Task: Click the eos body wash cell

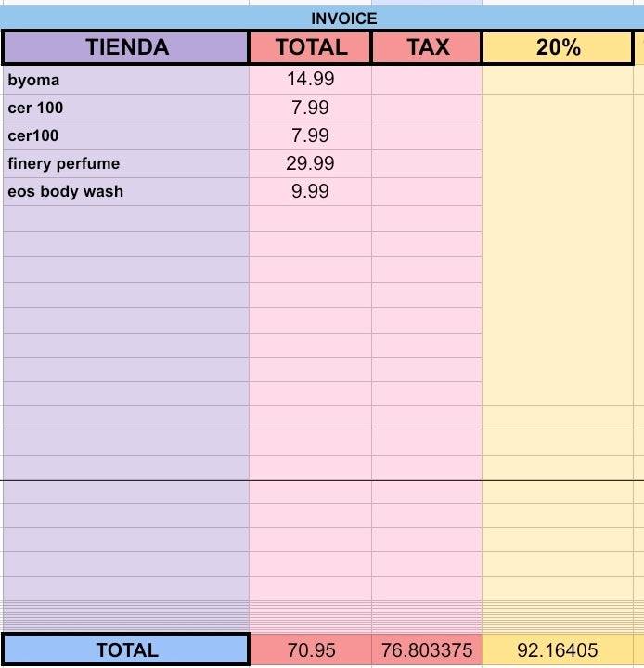Action: click(x=126, y=191)
